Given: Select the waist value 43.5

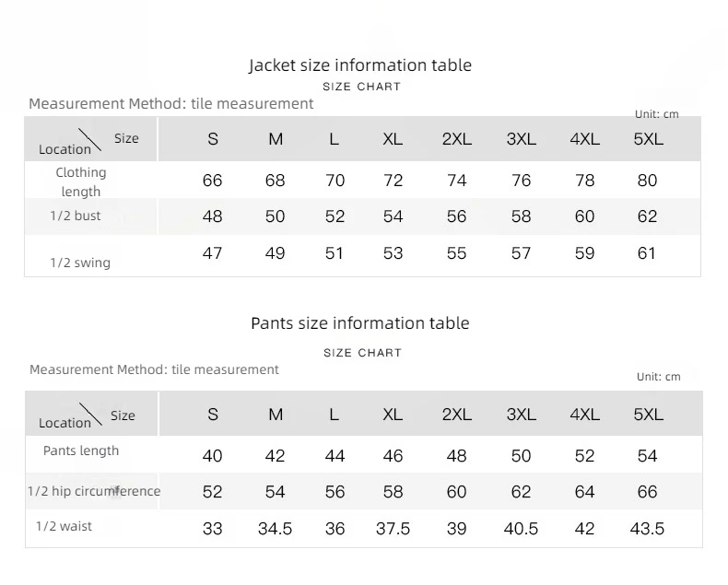Looking at the screenshot, I should click(647, 529).
